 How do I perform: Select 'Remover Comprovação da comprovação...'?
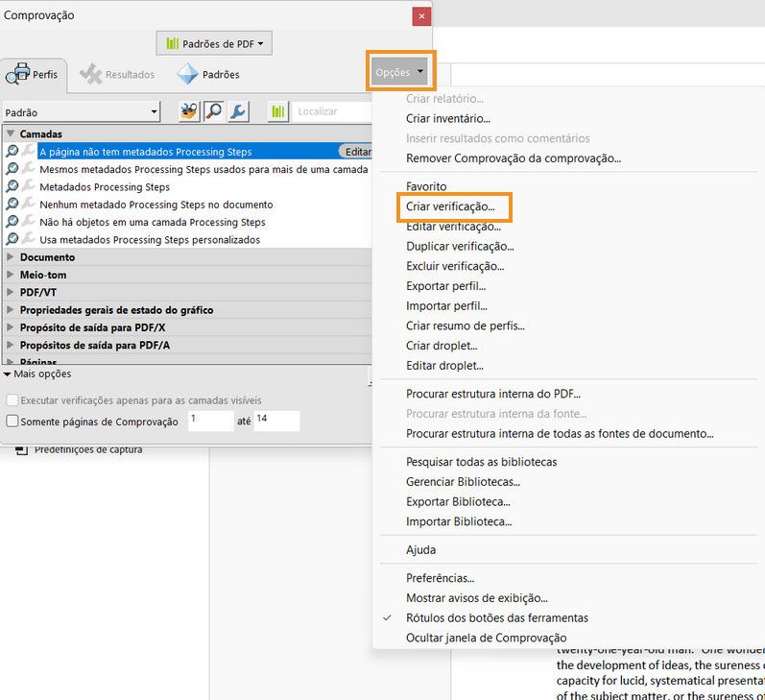514,158
